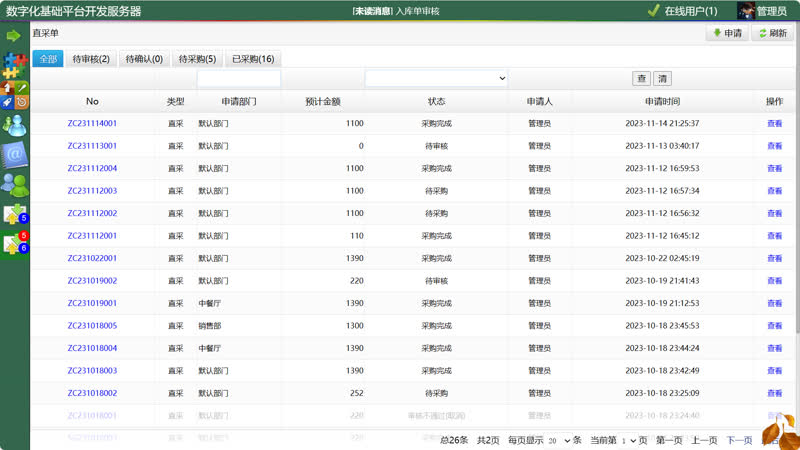Open the rows-per-page dropdown showing 20
Viewport: 800px width, 450px height.
click(x=559, y=440)
